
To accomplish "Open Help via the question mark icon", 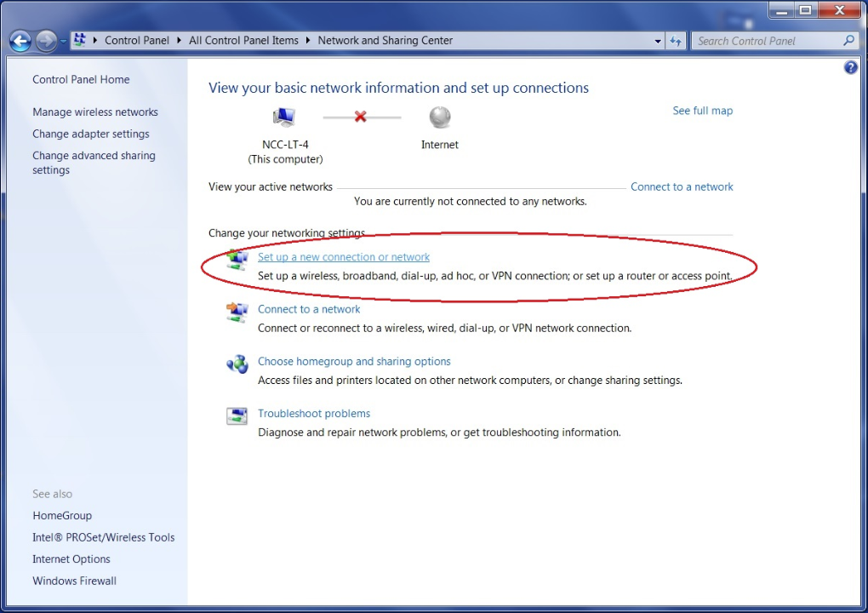I will tap(850, 67).
